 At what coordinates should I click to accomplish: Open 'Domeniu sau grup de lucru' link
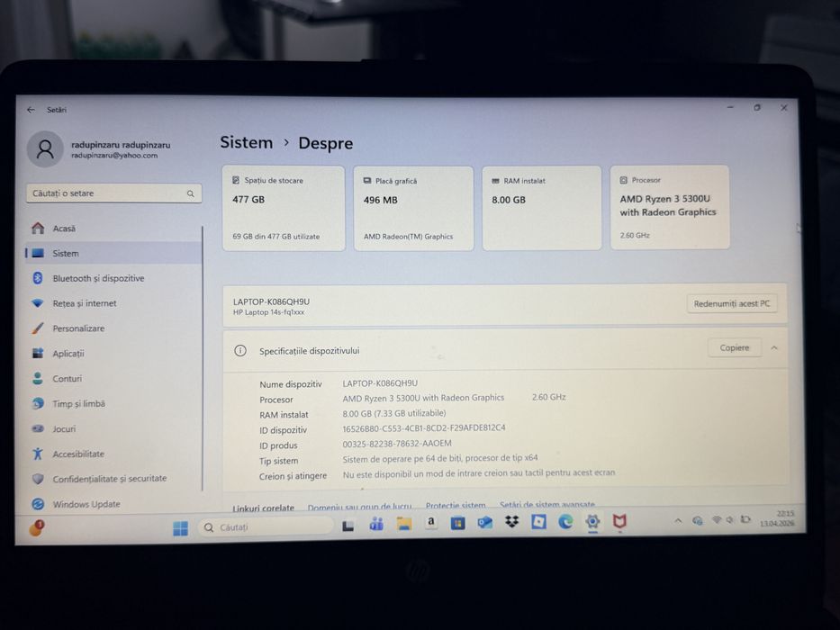tap(359, 506)
